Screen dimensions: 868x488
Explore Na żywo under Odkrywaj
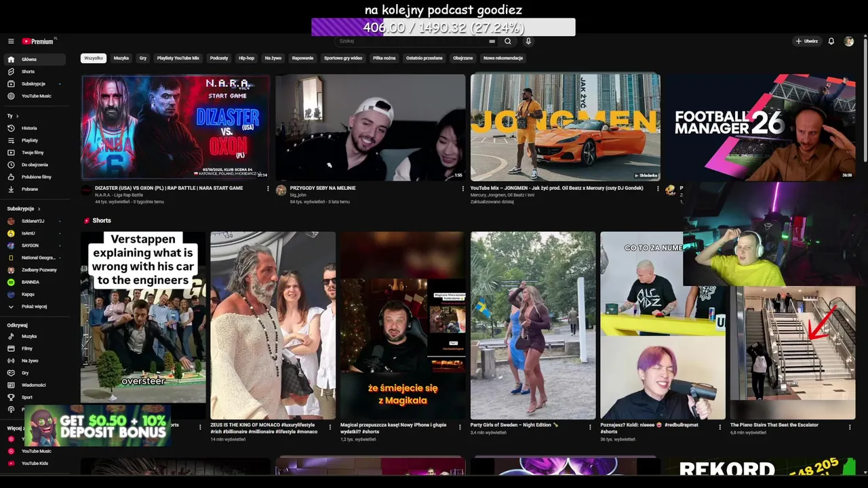[x=34, y=361]
